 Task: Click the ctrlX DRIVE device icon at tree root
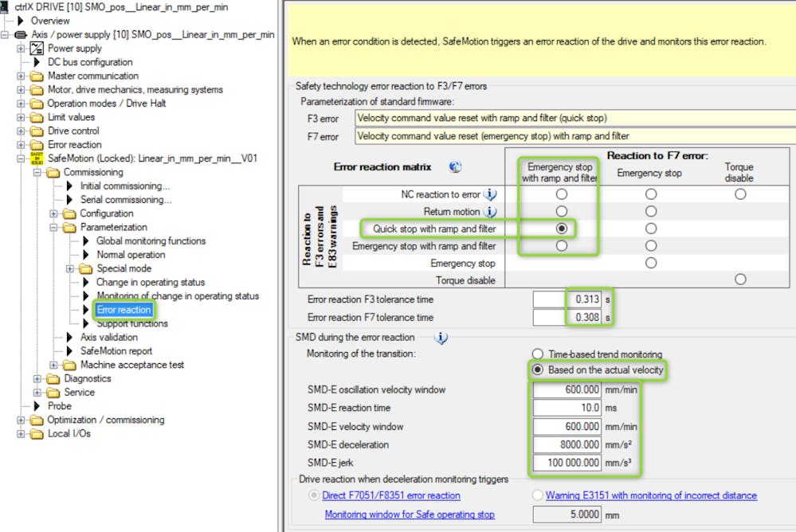pos(4,7)
